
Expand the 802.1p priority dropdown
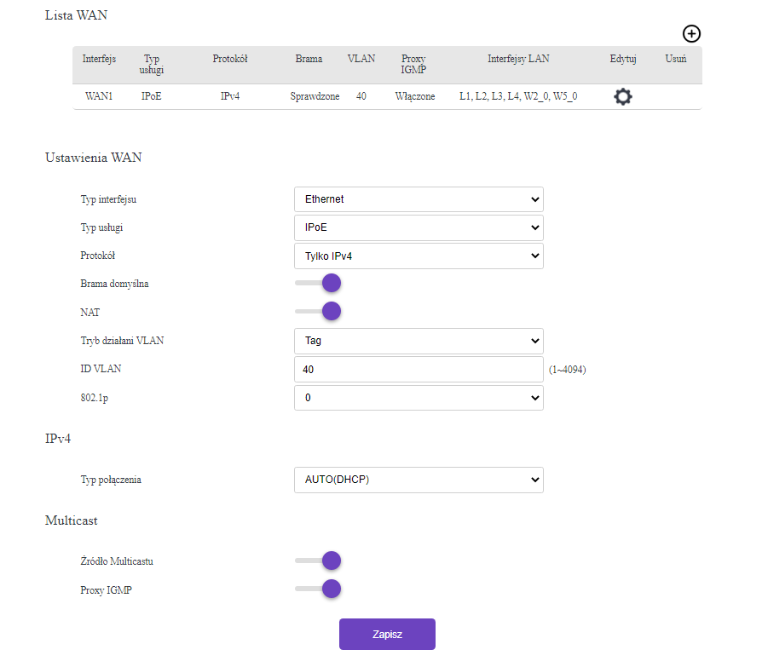[418, 398]
